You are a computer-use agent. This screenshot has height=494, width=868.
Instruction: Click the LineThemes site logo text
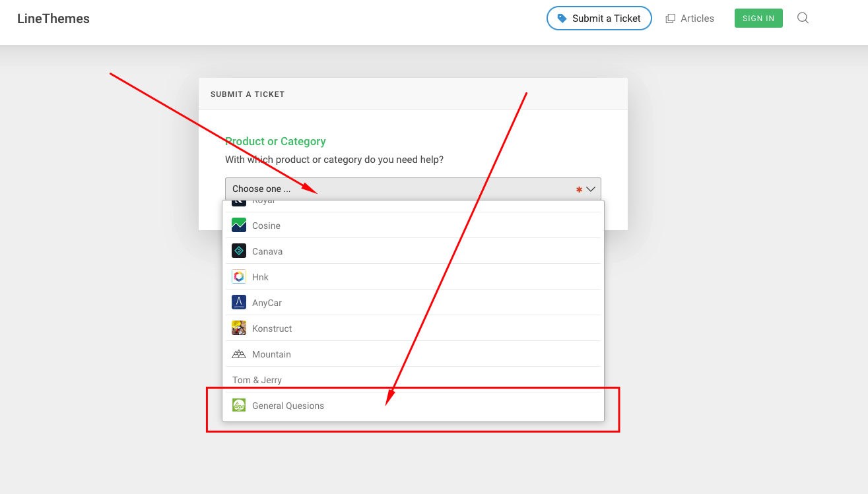53,18
